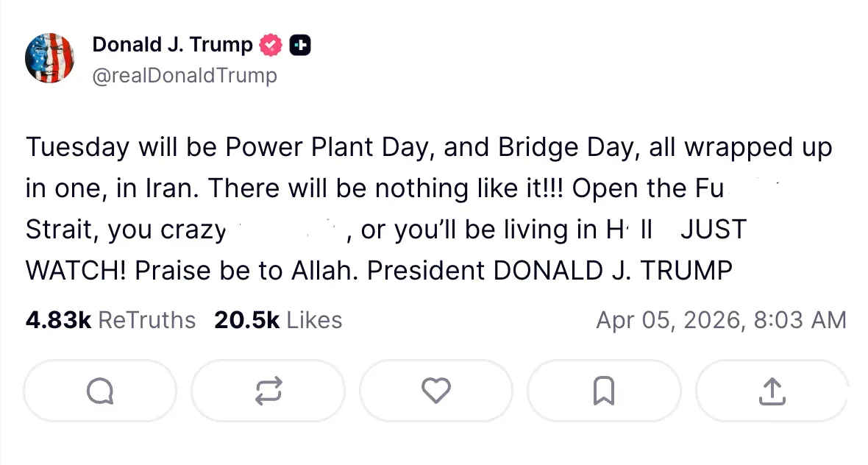The height and width of the screenshot is (465, 868).
Task: Click the Apr 05, 2026 timestamp
Action: (x=669, y=320)
